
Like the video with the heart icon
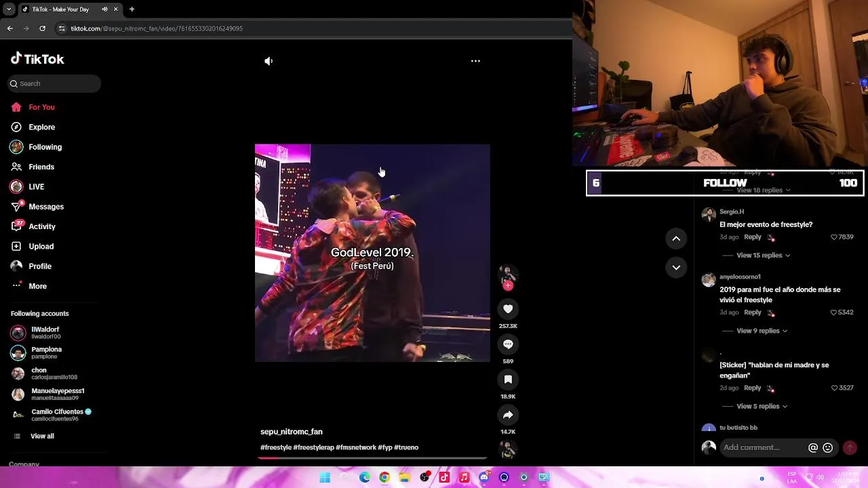coord(508,309)
